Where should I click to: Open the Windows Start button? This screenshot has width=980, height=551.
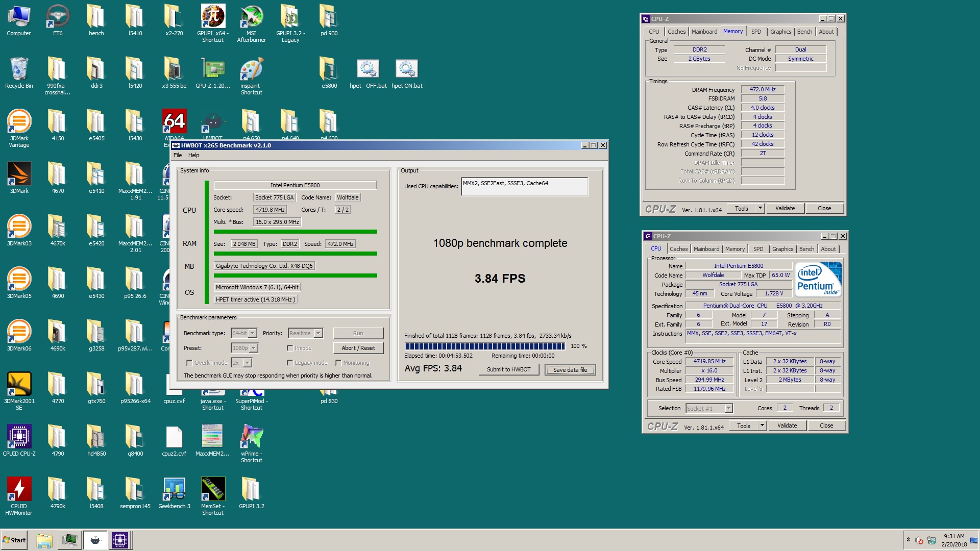[x=14, y=540]
